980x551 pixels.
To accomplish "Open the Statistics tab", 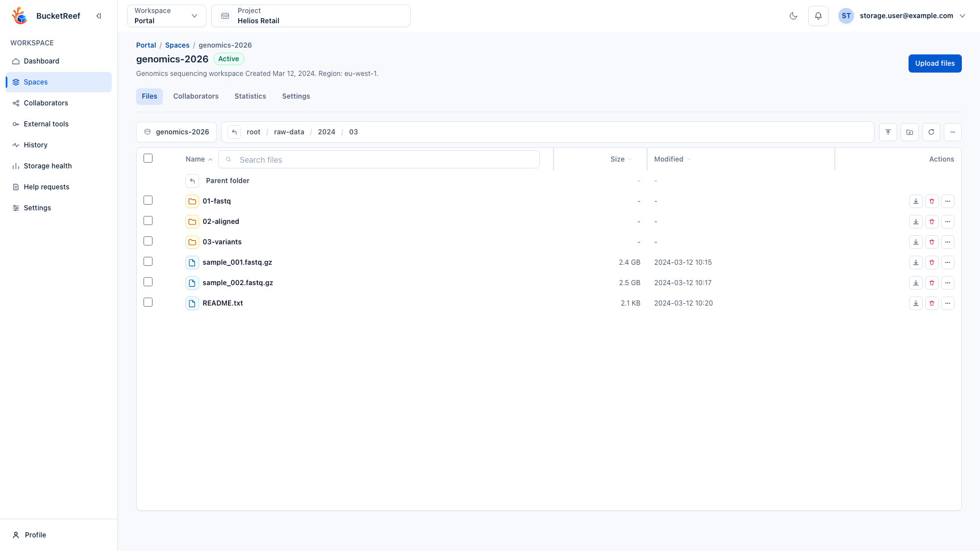I will coord(250,96).
